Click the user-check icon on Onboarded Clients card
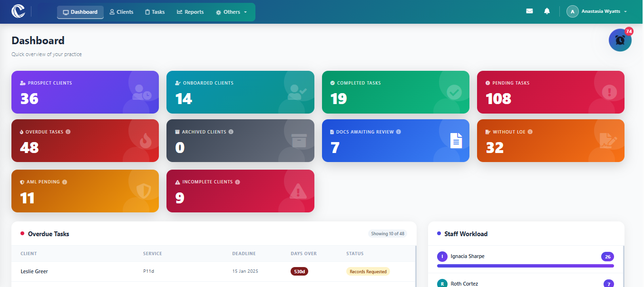The image size is (644, 287). coord(297,92)
